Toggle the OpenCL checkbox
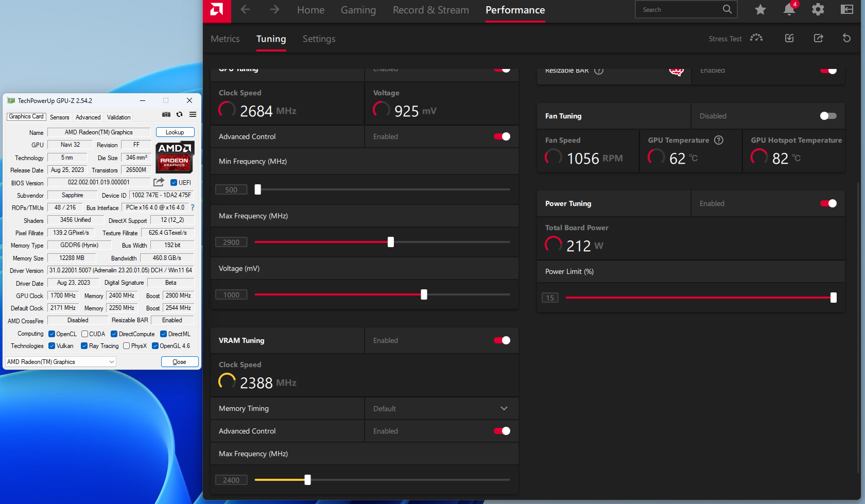865x504 pixels. (x=51, y=334)
